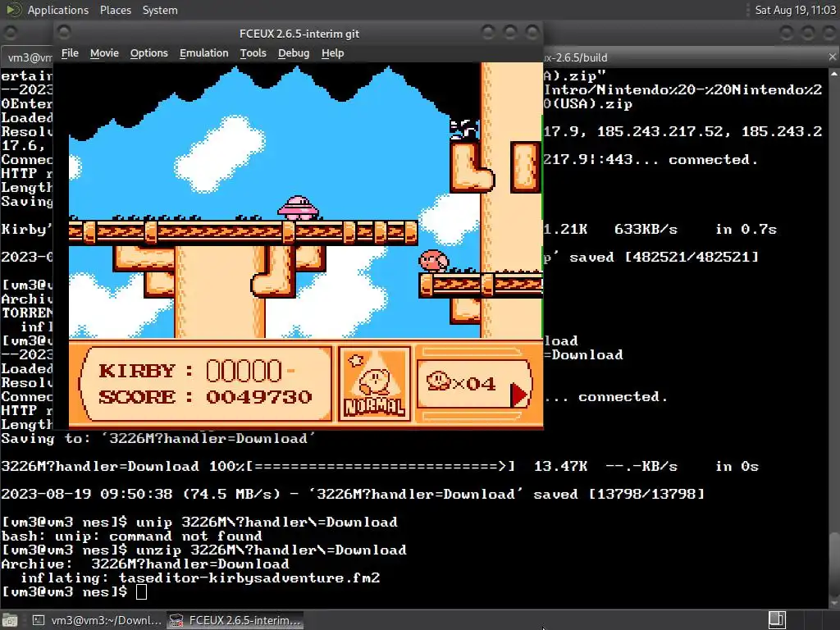This screenshot has height=630, width=840.
Task: Click the date and time clock
Action: [795, 10]
